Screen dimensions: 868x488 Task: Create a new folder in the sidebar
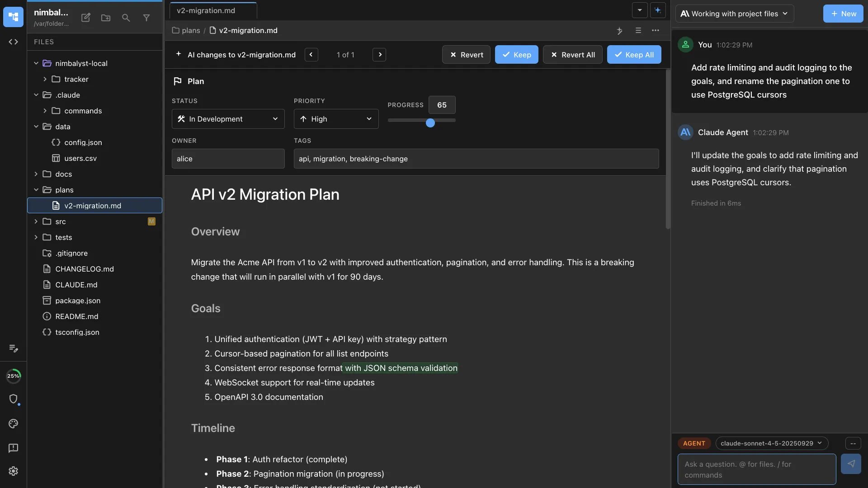(105, 18)
